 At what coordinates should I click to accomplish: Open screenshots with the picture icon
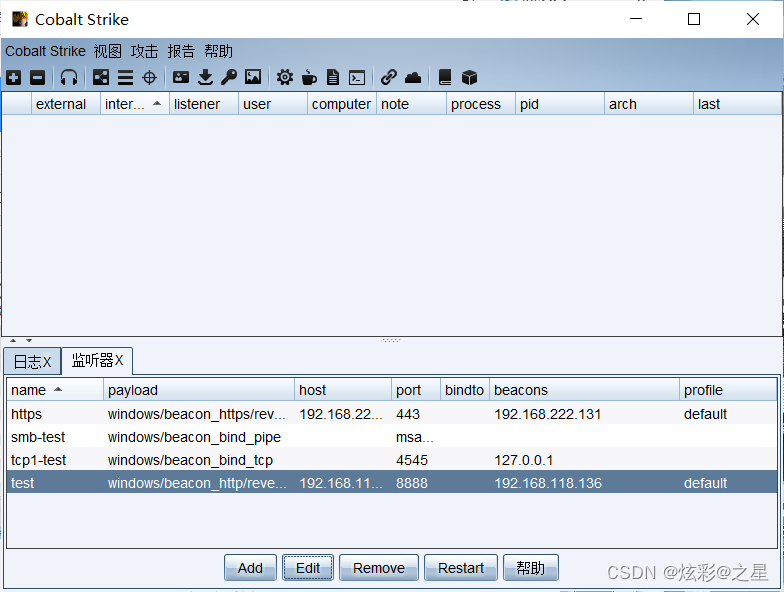[253, 77]
